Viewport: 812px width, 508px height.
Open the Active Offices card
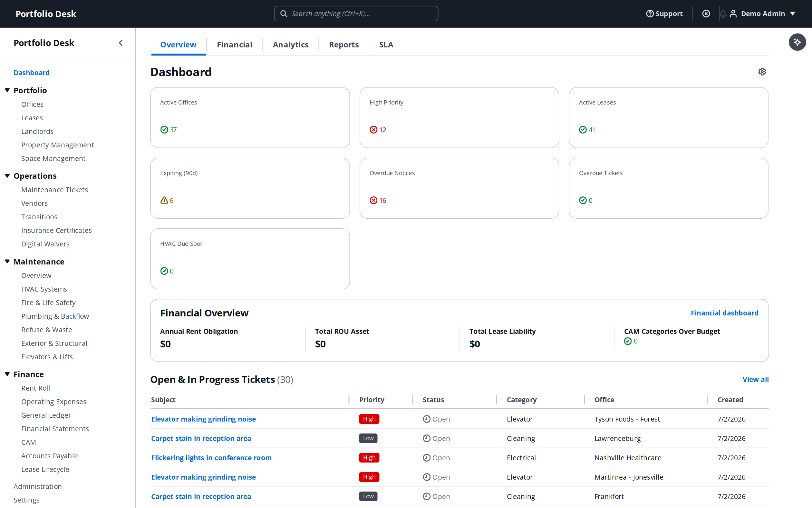coord(250,118)
